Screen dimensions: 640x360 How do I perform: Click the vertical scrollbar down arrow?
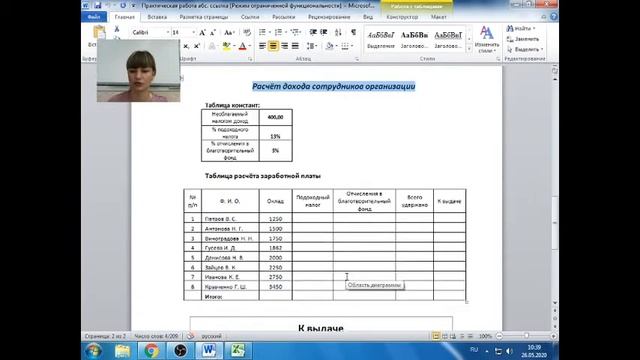[x=555, y=303]
